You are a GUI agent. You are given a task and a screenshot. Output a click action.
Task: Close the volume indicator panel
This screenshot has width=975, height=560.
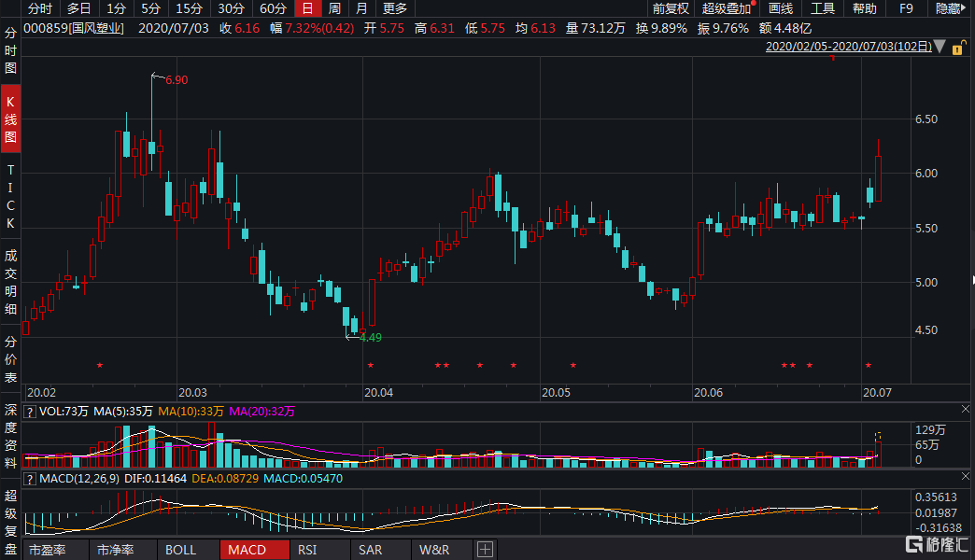[x=965, y=410]
